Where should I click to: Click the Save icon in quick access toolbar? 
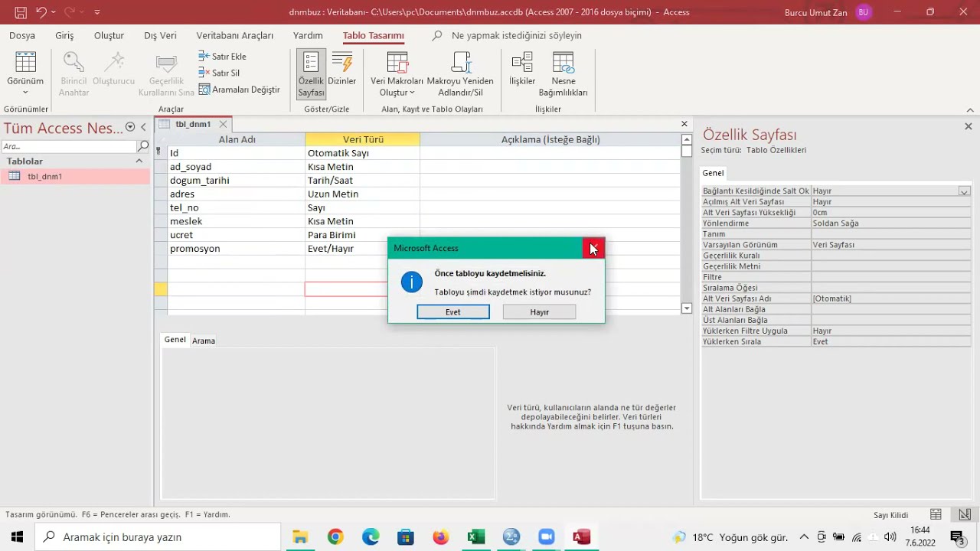[x=20, y=12]
